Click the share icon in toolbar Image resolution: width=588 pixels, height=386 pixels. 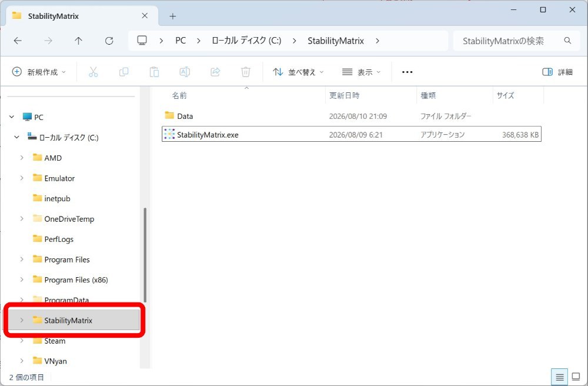pyautogui.click(x=215, y=72)
